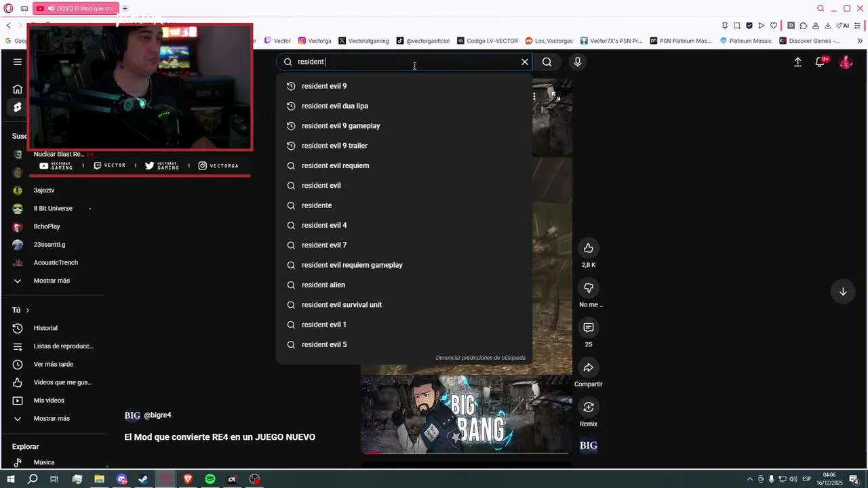Screen dimensions: 868x488
Task: Open the @bigre4 channel link
Action: point(157,415)
